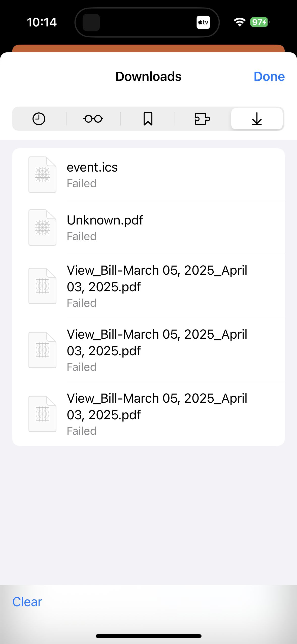Image resolution: width=297 pixels, height=644 pixels.
Task: Tap the Failed status under event.ics
Action: [x=82, y=184]
